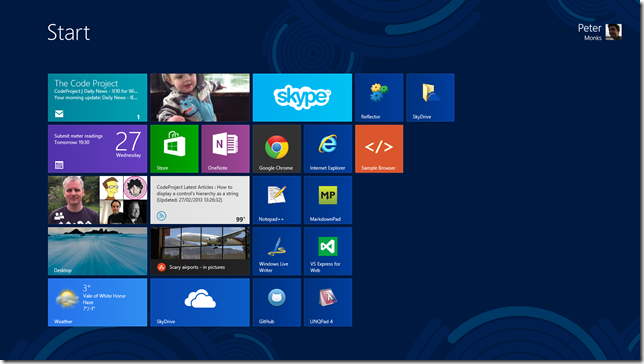The height and width of the screenshot is (364, 644).
Task: Open the toddler photo tile
Action: click(x=200, y=98)
